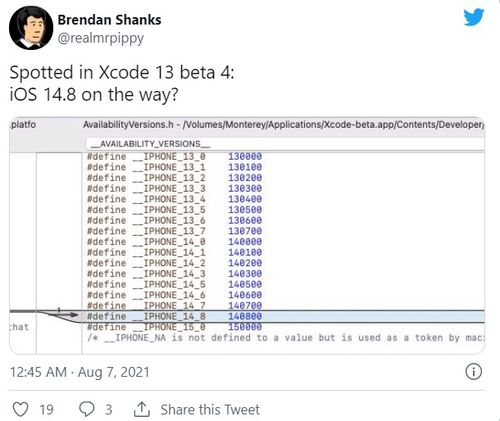Open the 12:45 AM Aug 7, 2021 timestamp
Screen dimensions: 500x421
pyautogui.click(x=80, y=372)
